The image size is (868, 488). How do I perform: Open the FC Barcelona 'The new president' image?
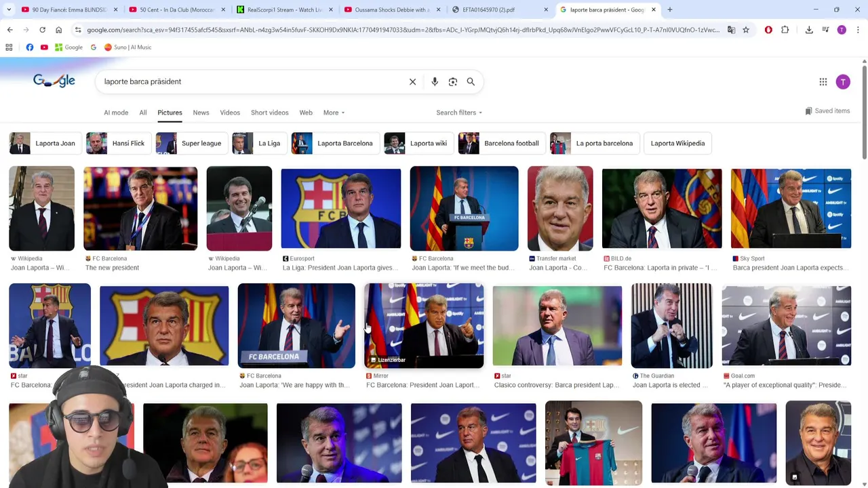coord(140,209)
